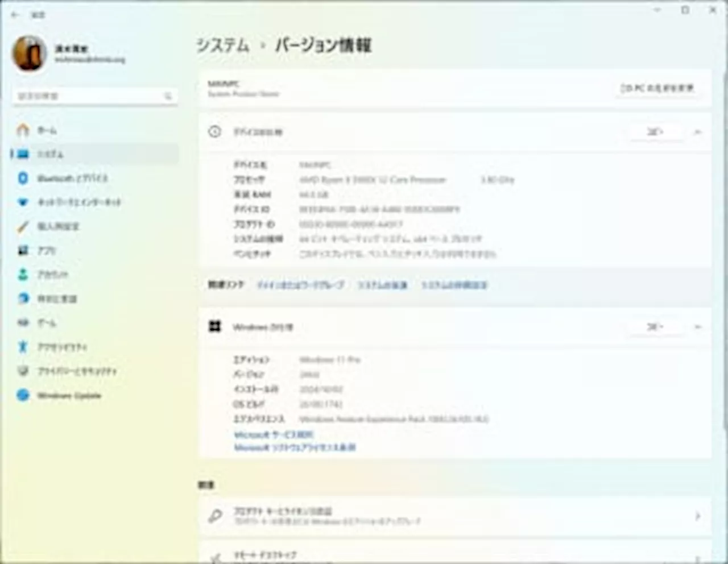Focus the settings search input field
Image resolution: width=728 pixels, height=564 pixels.
95,96
